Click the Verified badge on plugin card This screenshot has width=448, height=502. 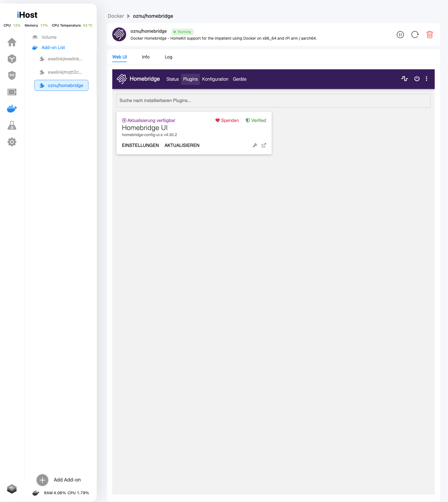[256, 120]
